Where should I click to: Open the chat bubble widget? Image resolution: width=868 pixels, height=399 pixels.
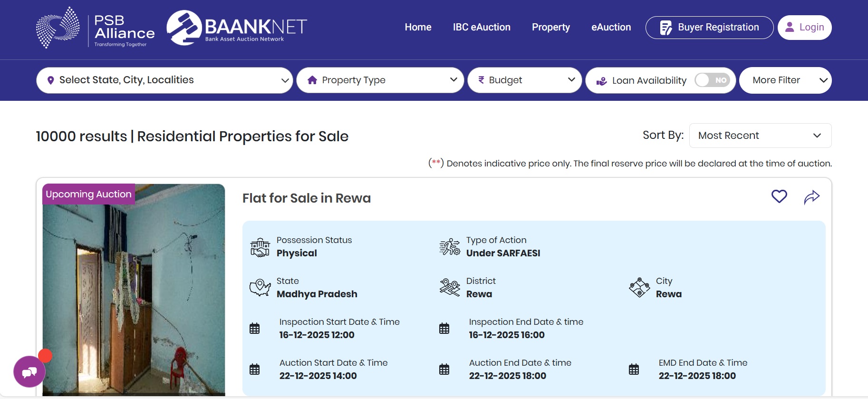pos(29,372)
